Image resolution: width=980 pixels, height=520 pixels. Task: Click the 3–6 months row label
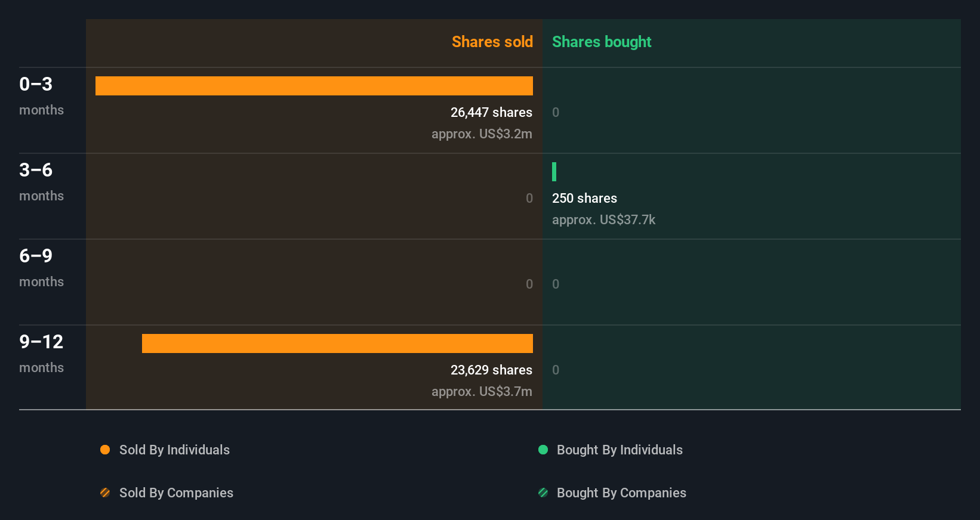pos(41,182)
